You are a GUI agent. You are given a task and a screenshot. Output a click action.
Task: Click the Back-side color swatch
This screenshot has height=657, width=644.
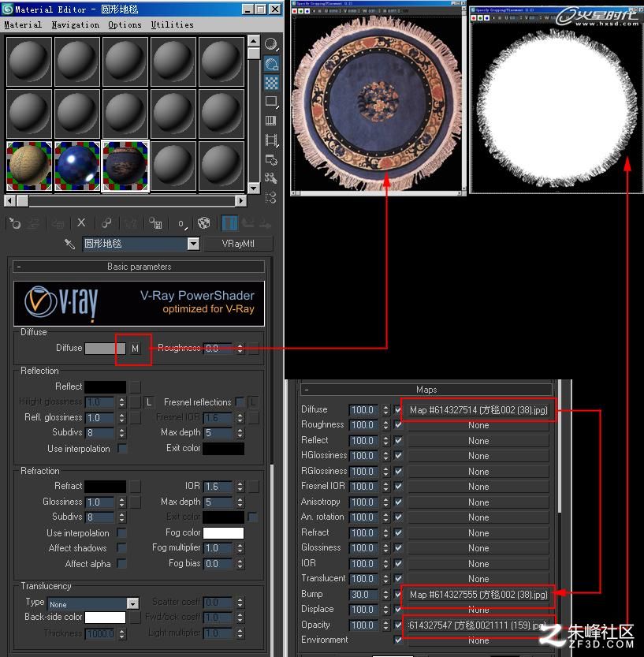pos(105,618)
